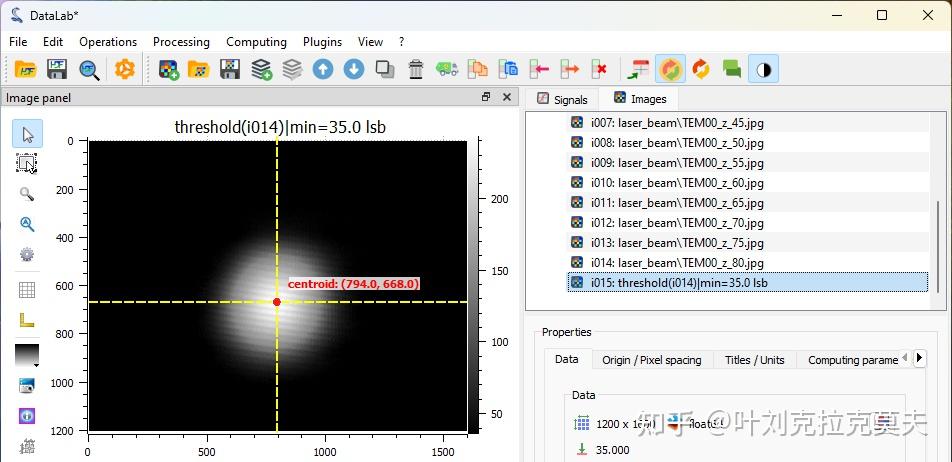This screenshot has width=952, height=462.
Task: Open image folder icon in toolbar
Action: pyautogui.click(x=199, y=69)
